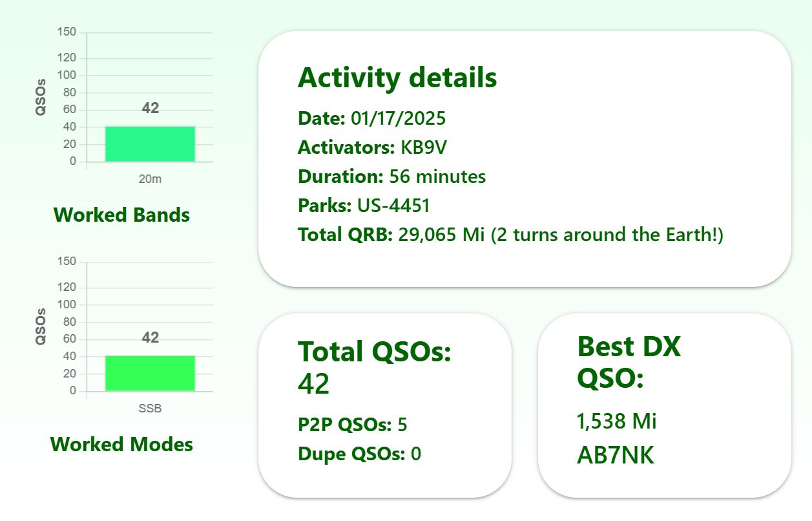Image resolution: width=812 pixels, height=521 pixels.
Task: Click the Activity details heading
Action: [x=397, y=78]
